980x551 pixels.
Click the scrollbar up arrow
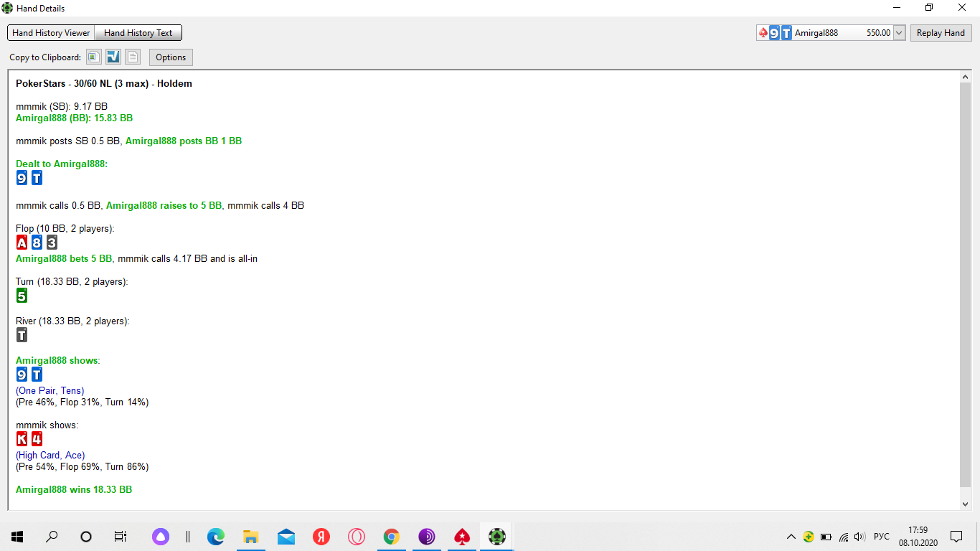(965, 77)
